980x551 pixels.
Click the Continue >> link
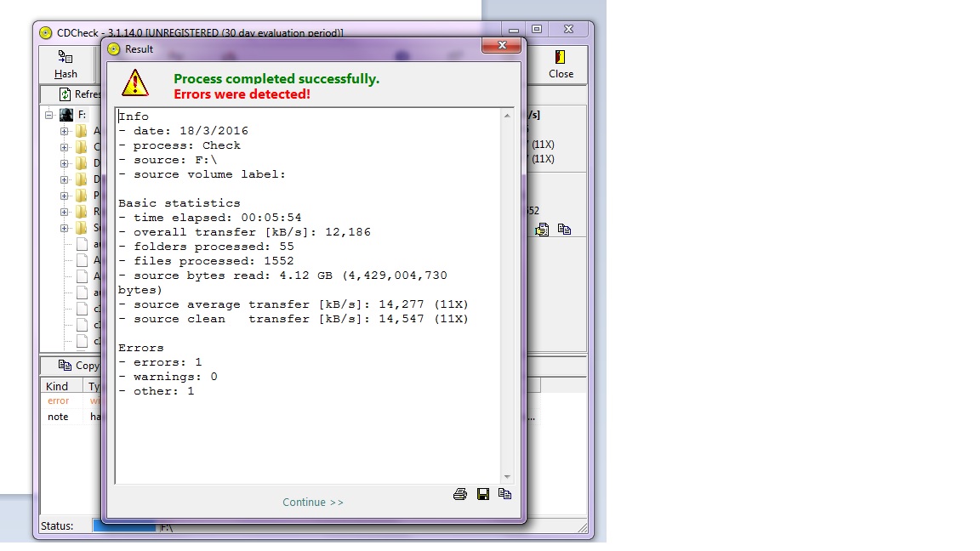(313, 503)
